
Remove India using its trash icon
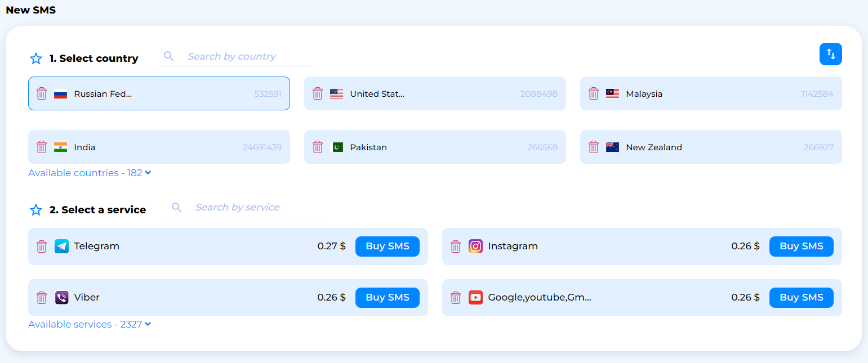pos(42,147)
